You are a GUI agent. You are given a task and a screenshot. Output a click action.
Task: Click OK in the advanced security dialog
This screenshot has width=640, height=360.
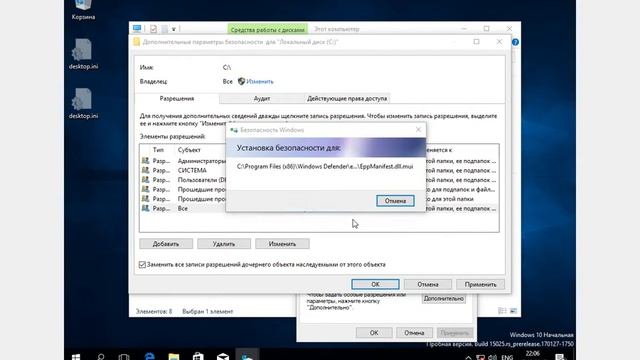coord(375,284)
